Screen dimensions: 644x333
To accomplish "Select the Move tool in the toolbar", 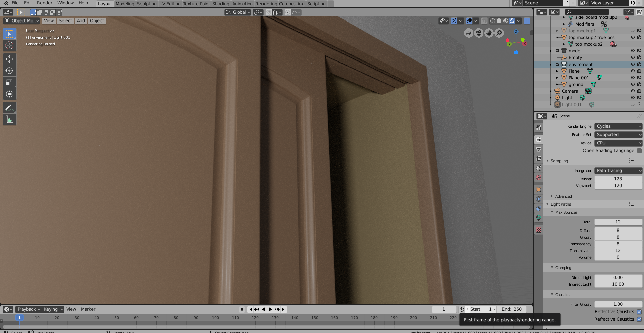I will click(x=9, y=59).
